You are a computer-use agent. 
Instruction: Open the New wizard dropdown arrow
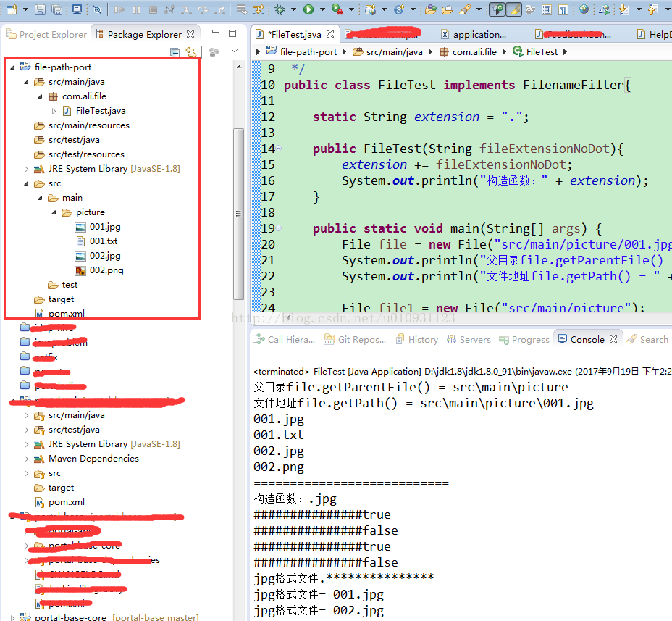[x=25, y=9]
